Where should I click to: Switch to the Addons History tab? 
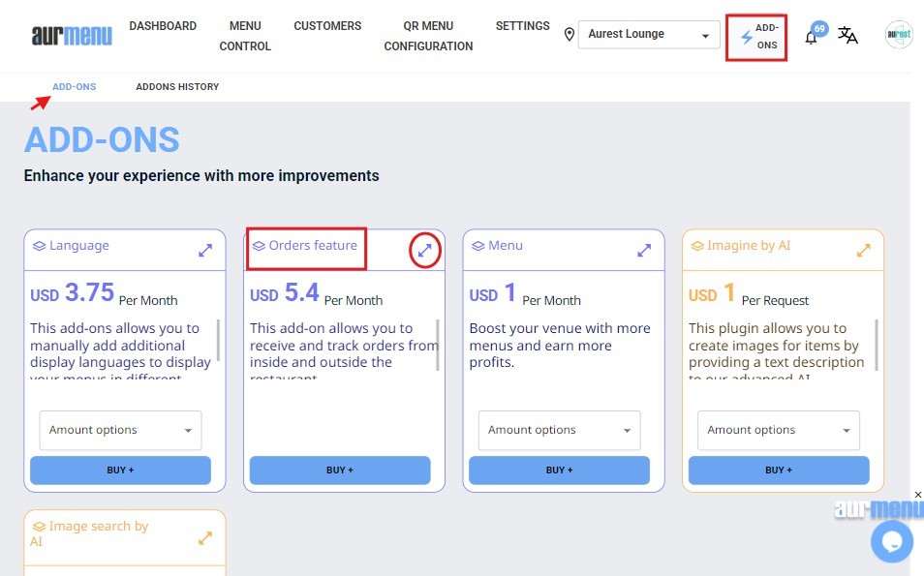click(177, 87)
